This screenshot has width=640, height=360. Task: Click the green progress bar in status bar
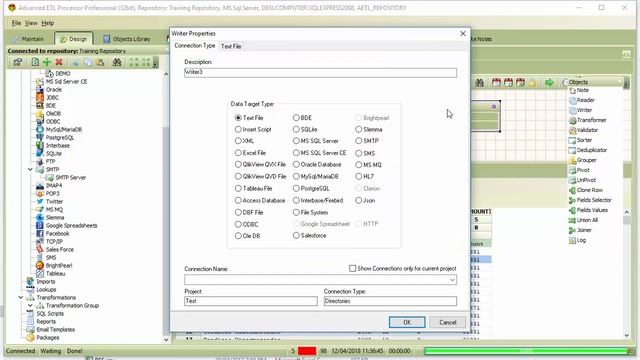[x=526, y=351]
